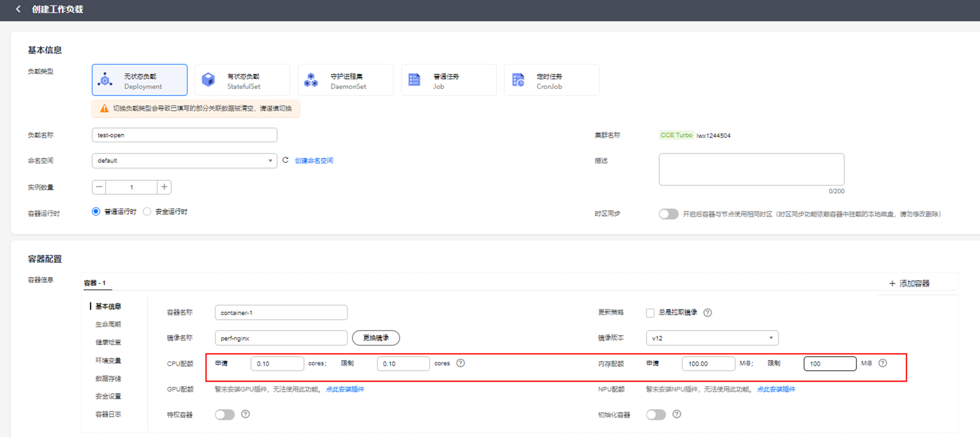Viewport: 980px width, 437px height.
Task: Click 添加容器 to add a container
Action: pos(909,283)
